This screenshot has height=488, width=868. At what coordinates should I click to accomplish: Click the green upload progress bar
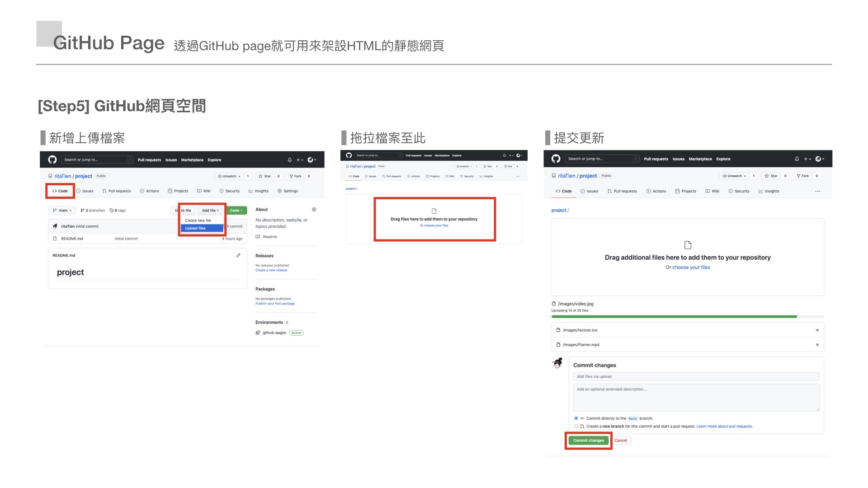(674, 317)
